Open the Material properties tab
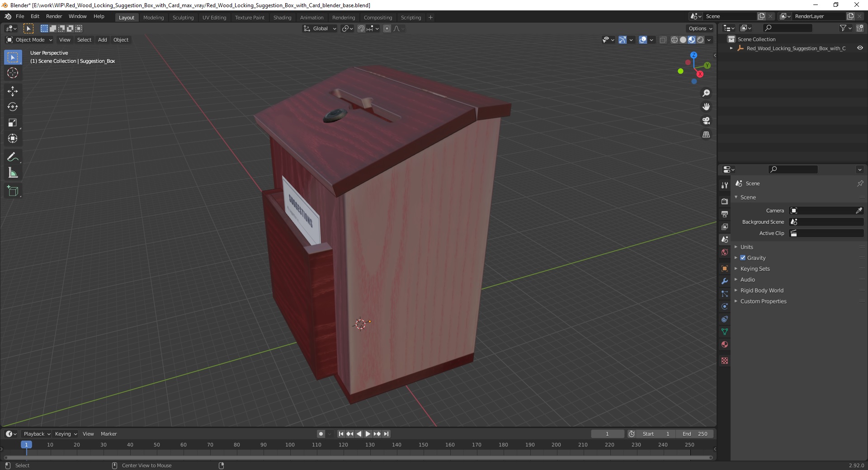 pyautogui.click(x=725, y=344)
